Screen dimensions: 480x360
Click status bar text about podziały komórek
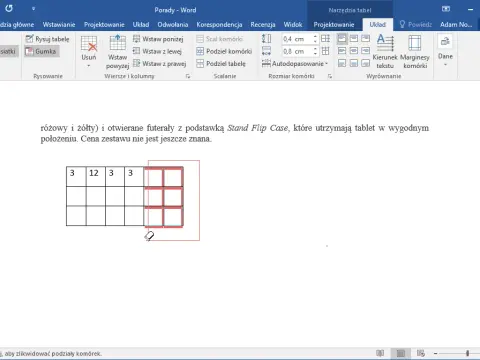click(x=52, y=354)
